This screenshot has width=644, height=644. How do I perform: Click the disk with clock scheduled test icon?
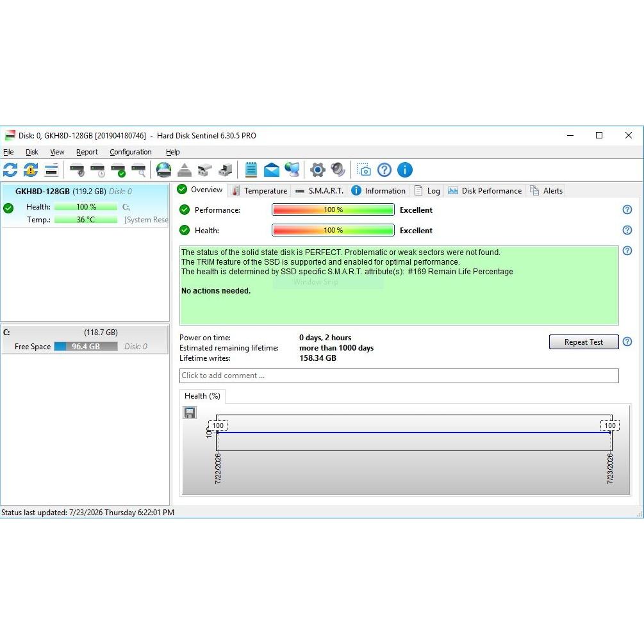tap(98, 170)
